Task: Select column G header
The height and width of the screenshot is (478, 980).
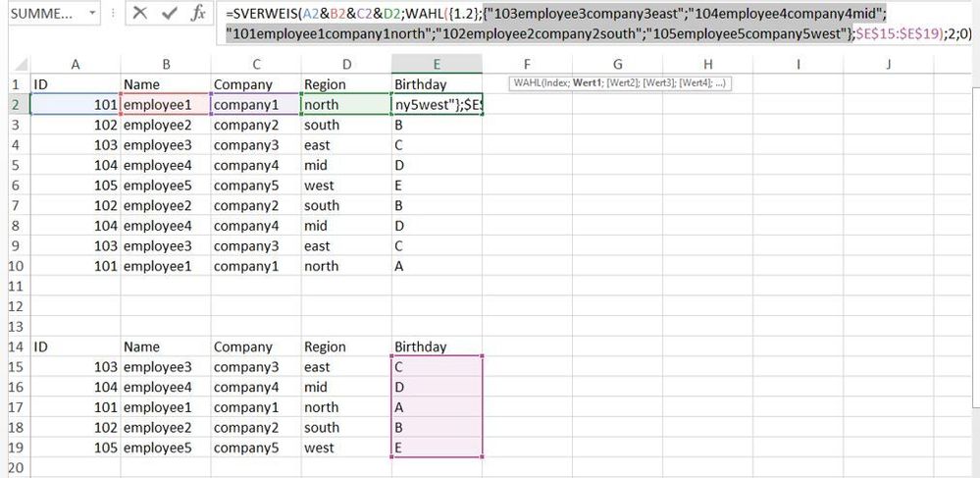Action: pos(617,64)
